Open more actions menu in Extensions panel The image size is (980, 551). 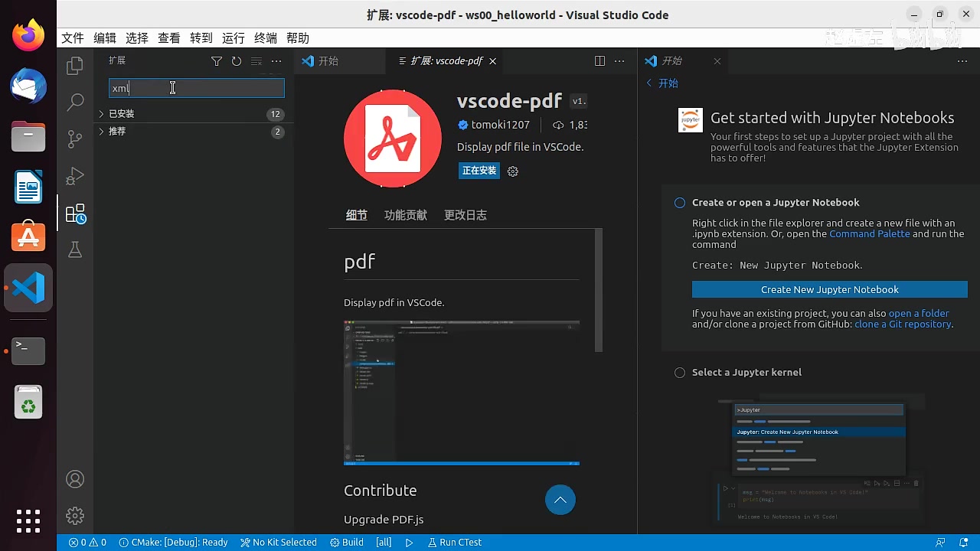[276, 60]
